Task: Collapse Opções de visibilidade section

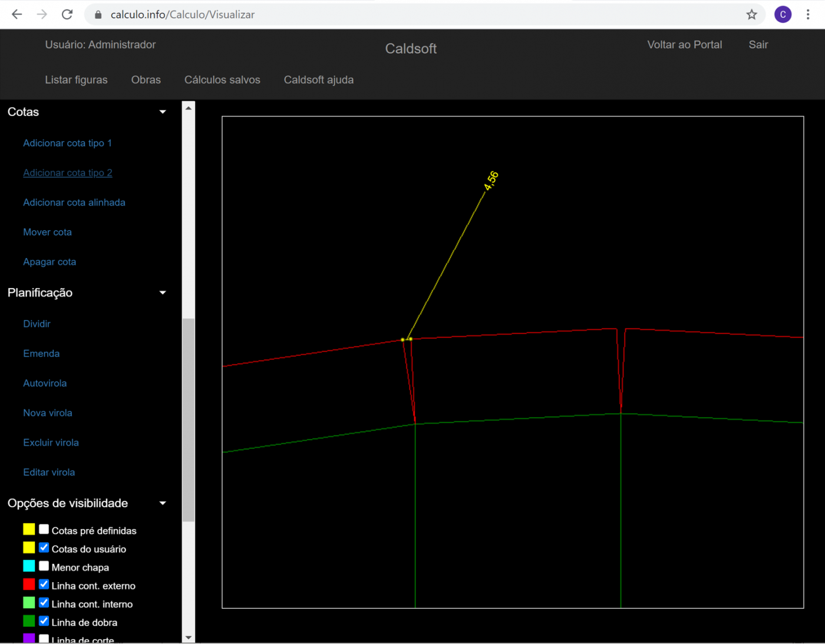Action: coord(163,503)
